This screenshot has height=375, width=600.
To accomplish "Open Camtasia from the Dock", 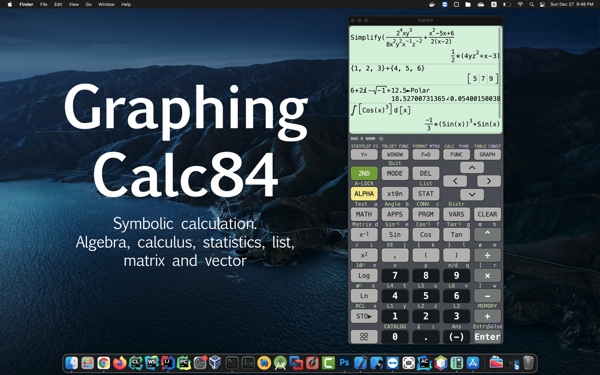I will (328, 363).
